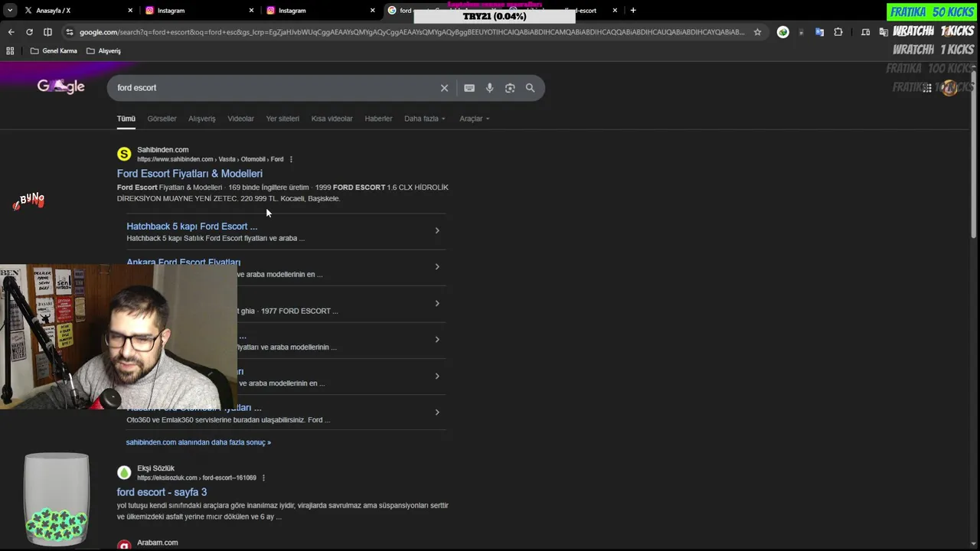Select the Videolar results tab
This screenshot has width=980, height=551.
coord(240,119)
